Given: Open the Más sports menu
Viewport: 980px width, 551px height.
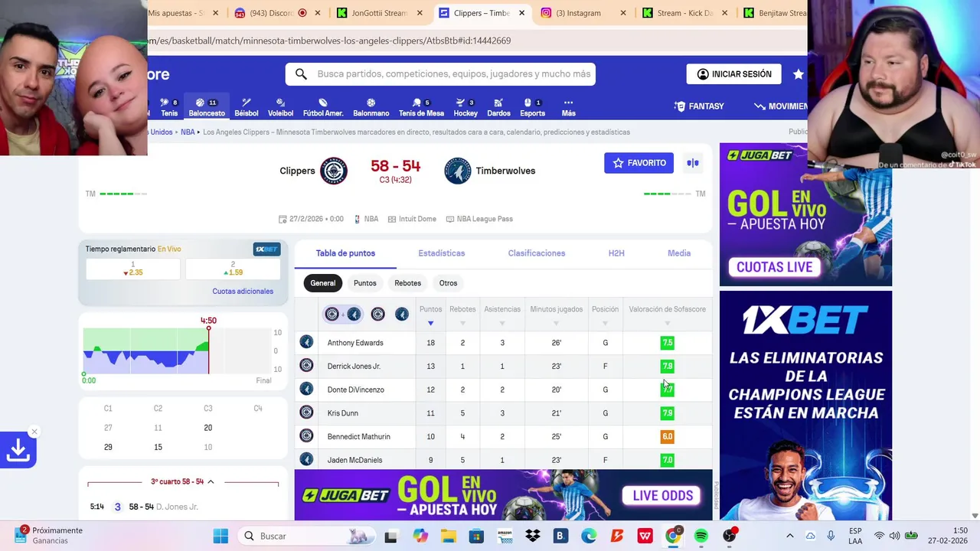Looking at the screenshot, I should click(568, 107).
